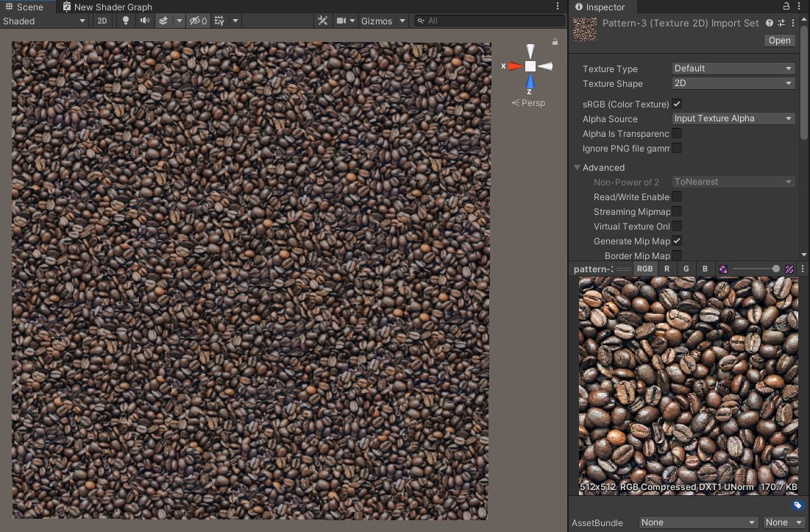Disable the Generate Mip Maps checkbox
Screen dimensions: 810x532
pyautogui.click(x=677, y=241)
